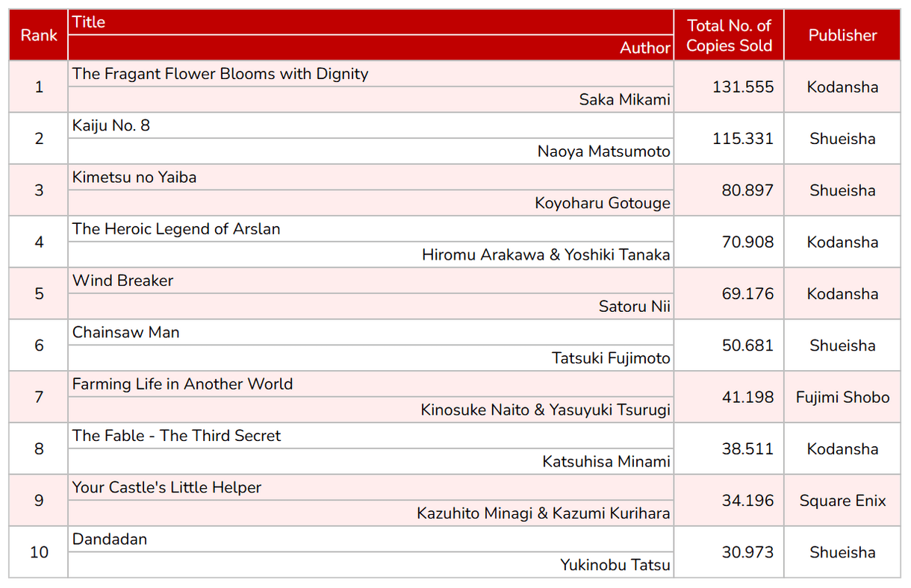Screen dimensions: 911x588
Task: Click the Total No. of Copies Sold header
Action: click(729, 35)
